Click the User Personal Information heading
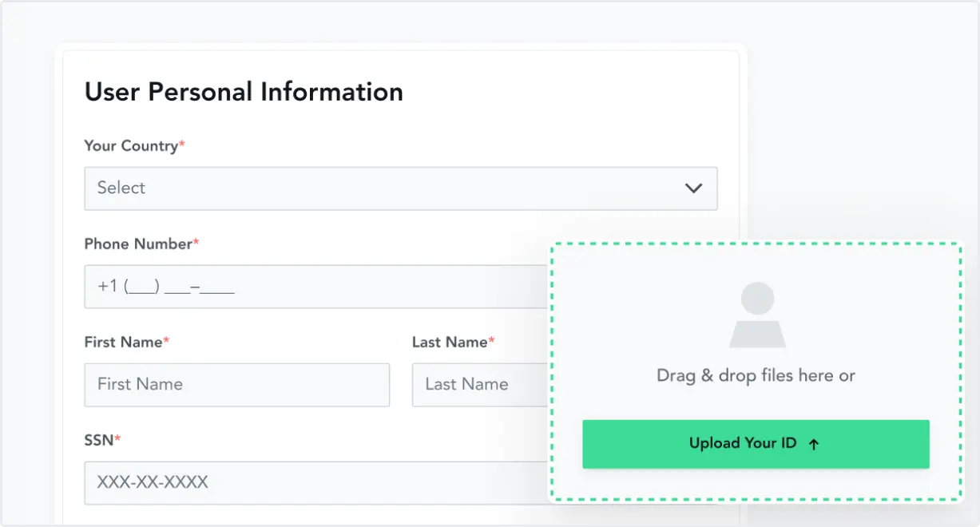 pyautogui.click(x=244, y=92)
